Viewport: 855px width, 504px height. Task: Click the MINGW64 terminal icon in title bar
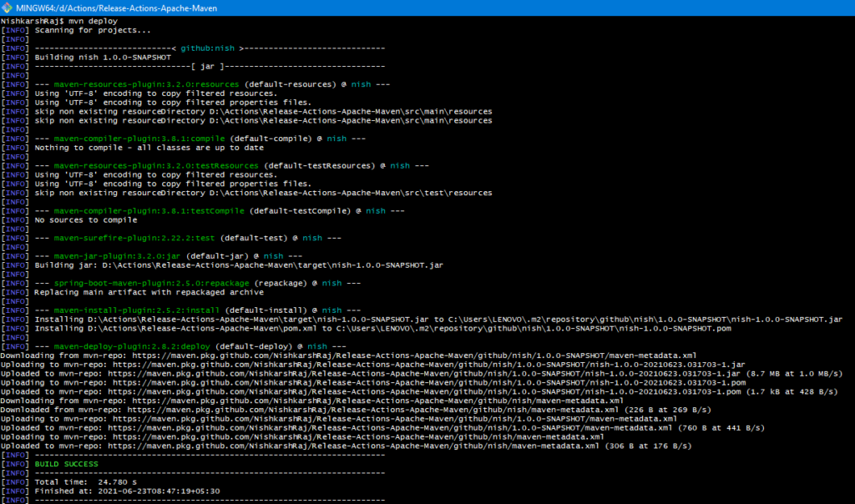coord(8,8)
